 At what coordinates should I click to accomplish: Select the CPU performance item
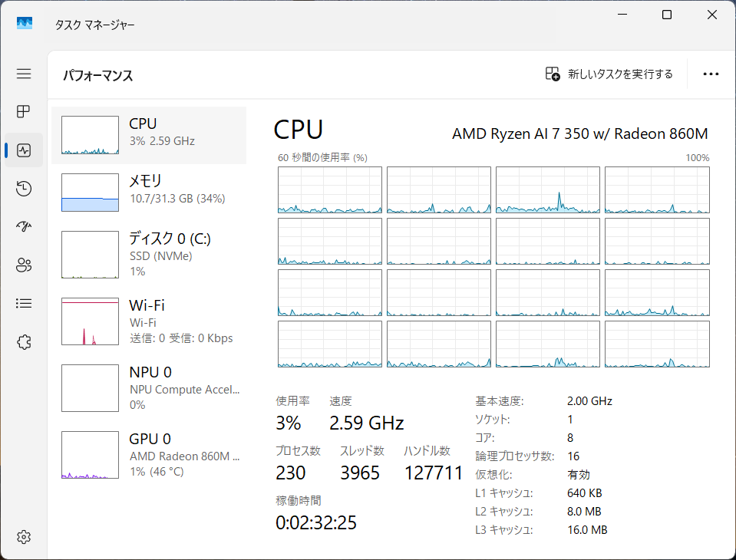click(149, 135)
